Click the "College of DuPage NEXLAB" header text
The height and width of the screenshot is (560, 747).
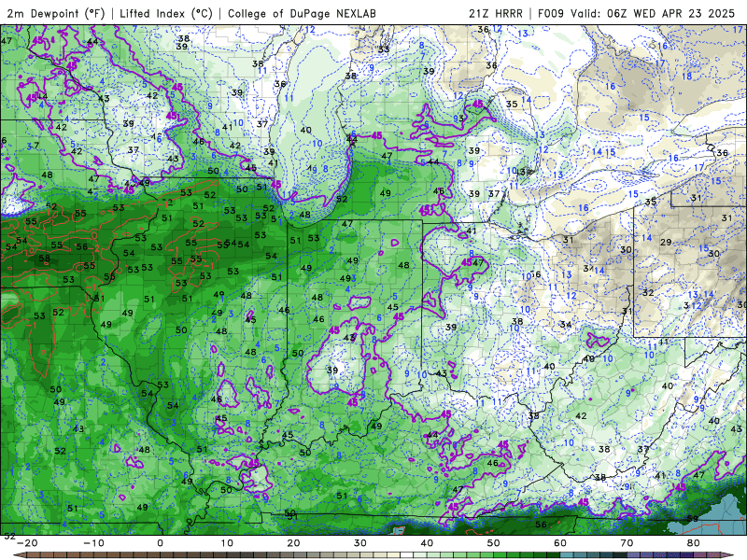pyautogui.click(x=302, y=13)
